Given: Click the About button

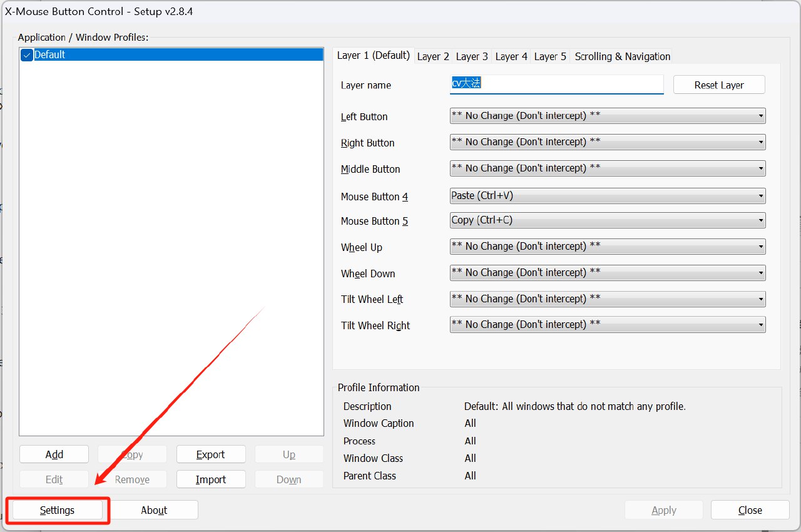Looking at the screenshot, I should 154,510.
